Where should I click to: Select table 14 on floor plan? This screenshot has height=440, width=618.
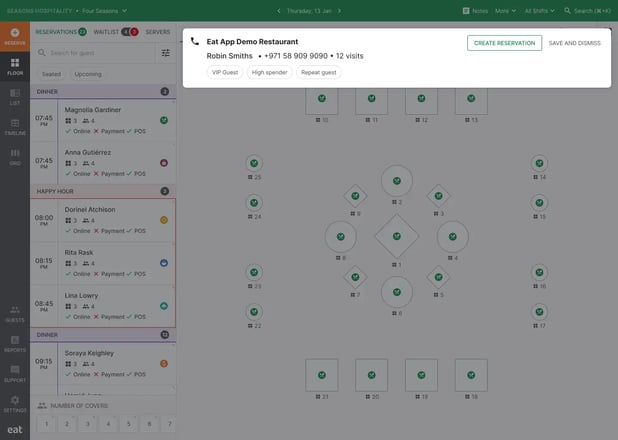tap(539, 163)
